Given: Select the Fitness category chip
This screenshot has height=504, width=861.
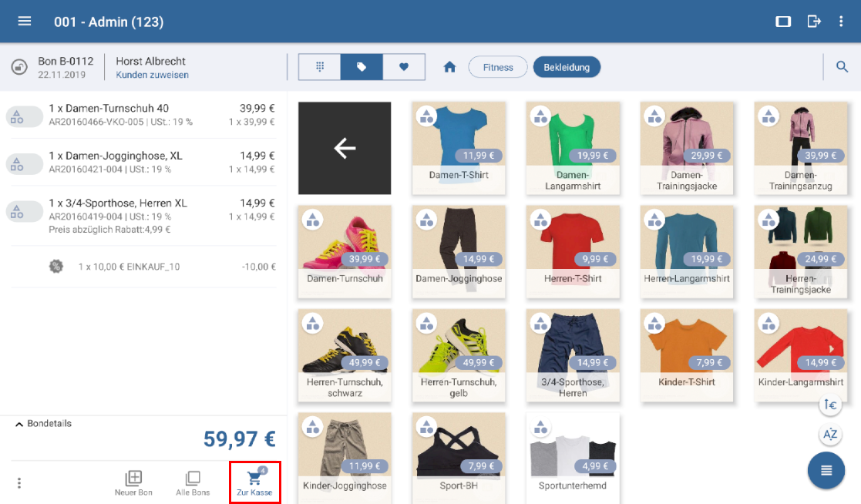Looking at the screenshot, I should [498, 67].
